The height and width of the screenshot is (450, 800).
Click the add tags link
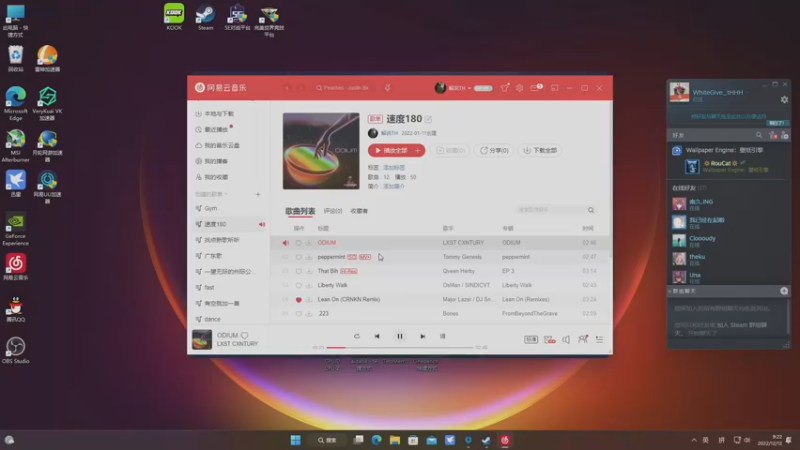pos(394,168)
